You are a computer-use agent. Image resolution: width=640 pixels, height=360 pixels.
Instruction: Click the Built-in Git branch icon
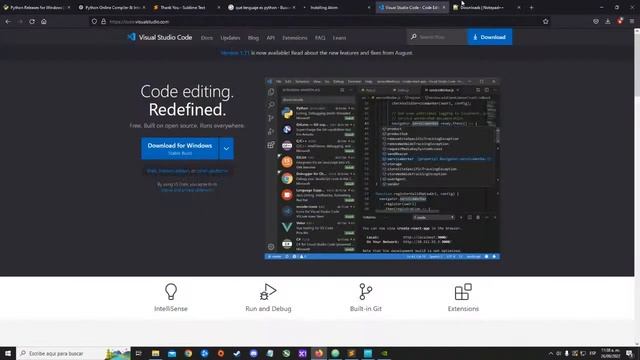pos(365,292)
